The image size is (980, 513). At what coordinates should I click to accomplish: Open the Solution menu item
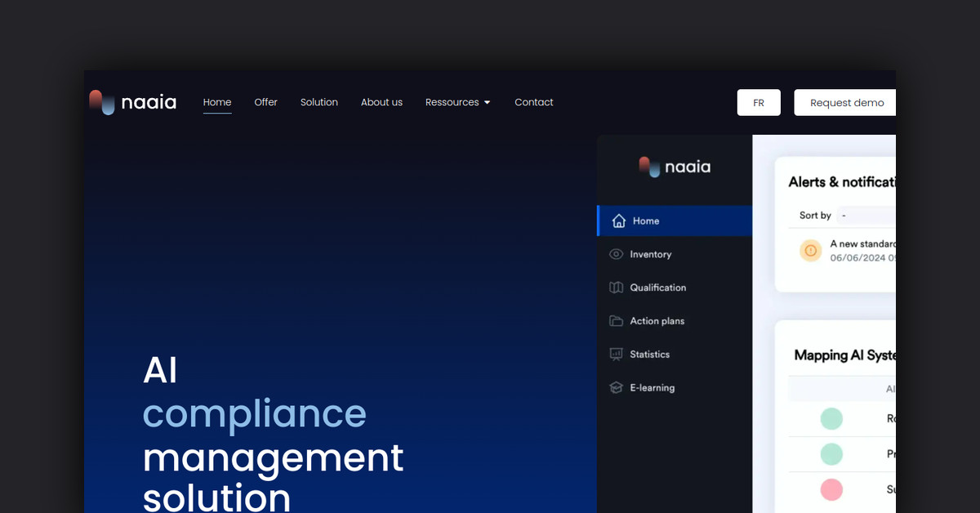pyautogui.click(x=318, y=102)
